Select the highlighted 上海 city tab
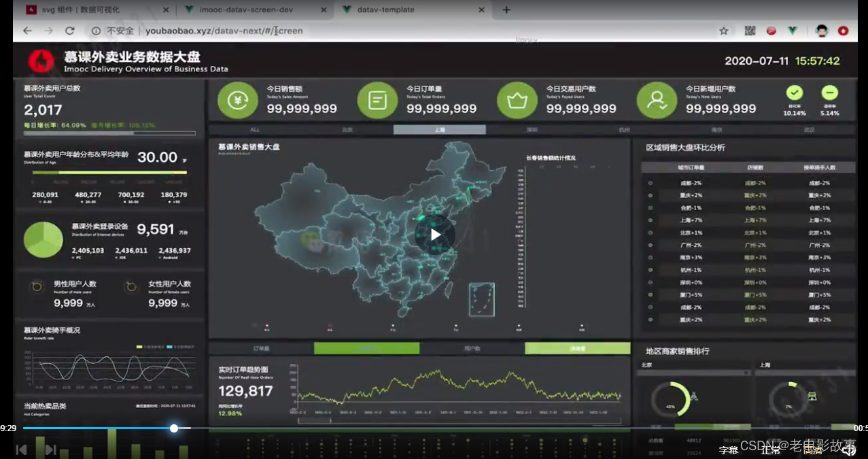The image size is (868, 459). coord(440,129)
